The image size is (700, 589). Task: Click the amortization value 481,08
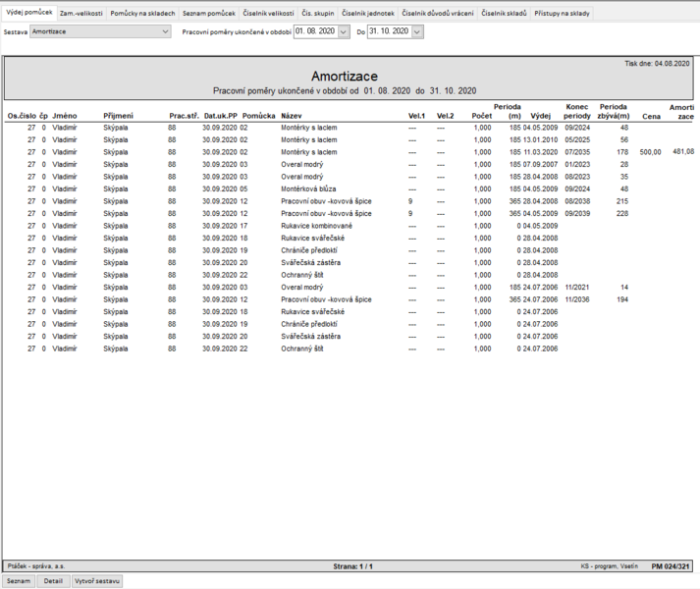pyautogui.click(x=683, y=152)
